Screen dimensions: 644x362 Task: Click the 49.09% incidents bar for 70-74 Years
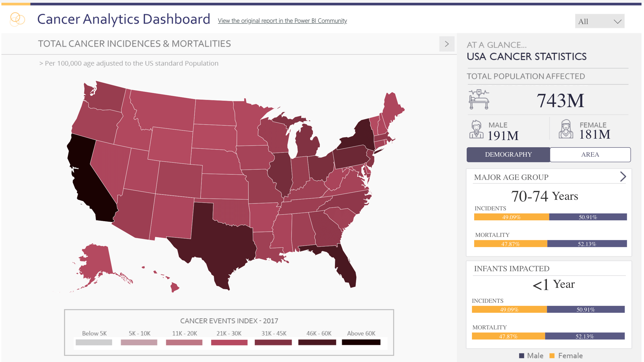[511, 217]
